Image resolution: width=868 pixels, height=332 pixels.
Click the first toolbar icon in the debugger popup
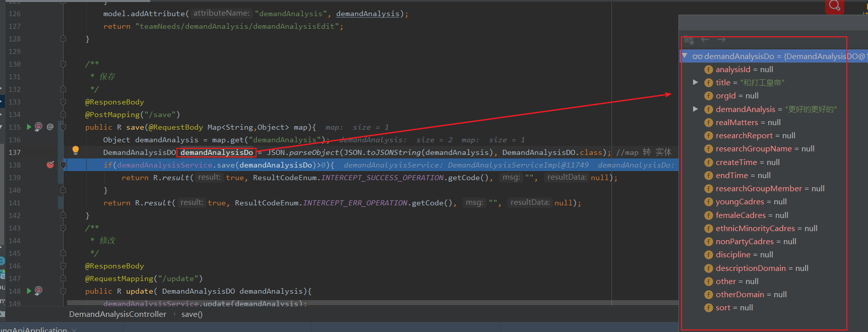pyautogui.click(x=689, y=39)
